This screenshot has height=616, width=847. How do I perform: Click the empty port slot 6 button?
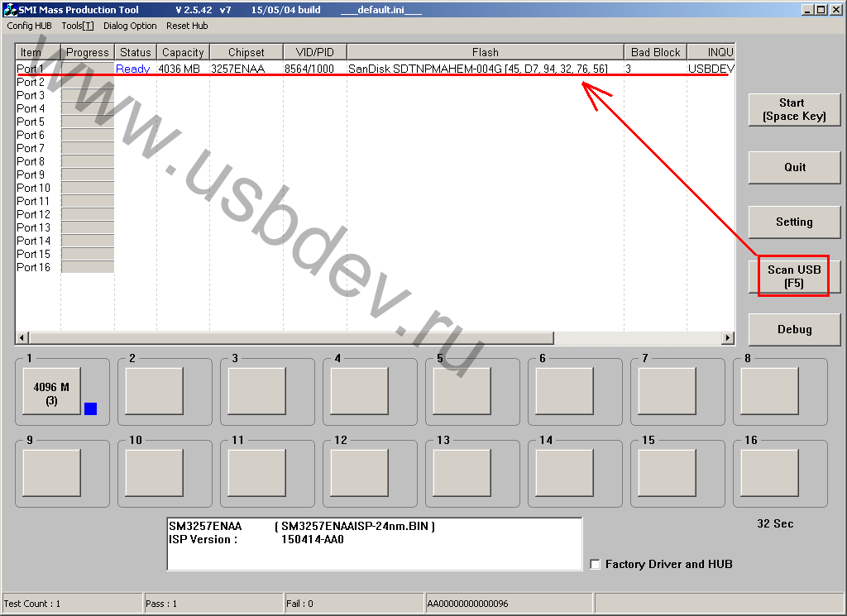(564, 391)
